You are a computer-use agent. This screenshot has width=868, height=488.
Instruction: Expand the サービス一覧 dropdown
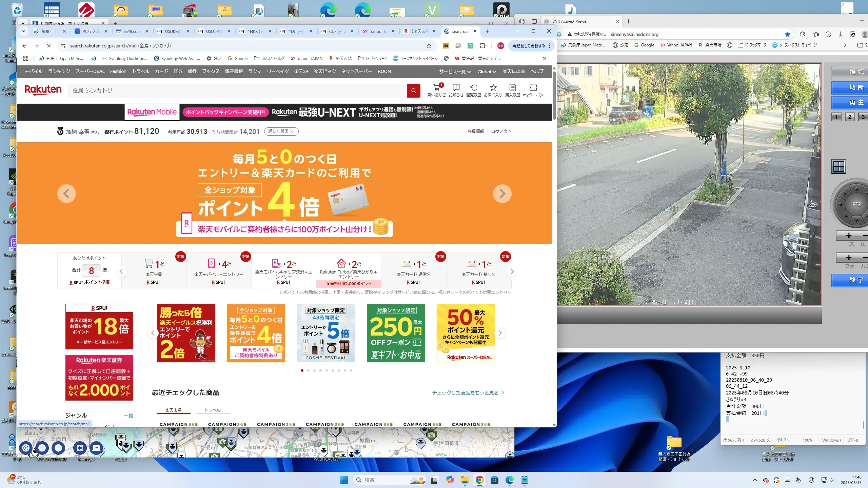(x=455, y=72)
